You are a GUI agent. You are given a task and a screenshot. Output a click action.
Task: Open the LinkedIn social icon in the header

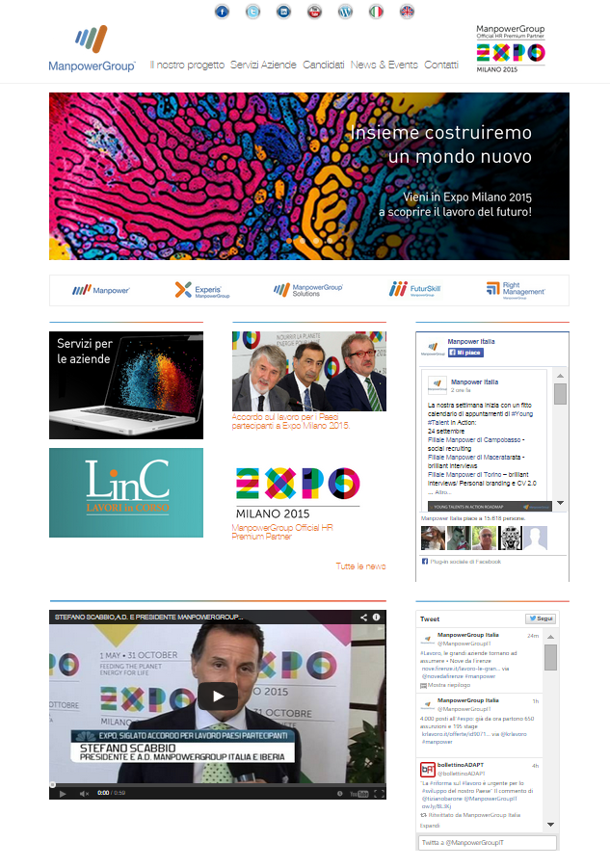(x=284, y=12)
